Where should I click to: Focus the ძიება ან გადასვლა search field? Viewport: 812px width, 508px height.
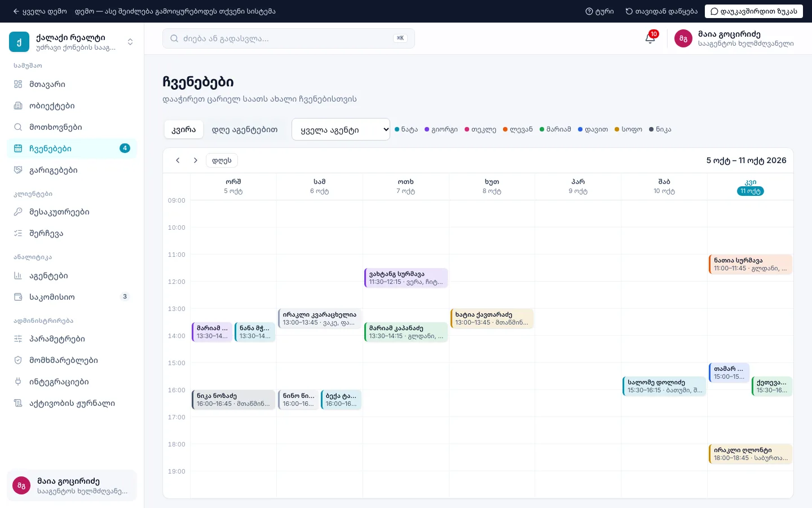tap(289, 38)
